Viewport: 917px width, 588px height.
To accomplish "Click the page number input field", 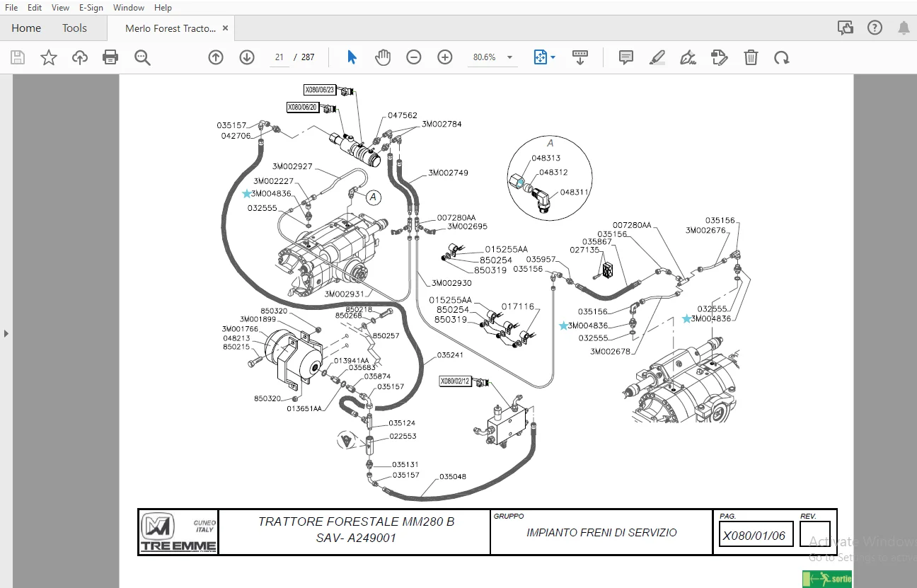I will pyautogui.click(x=279, y=57).
